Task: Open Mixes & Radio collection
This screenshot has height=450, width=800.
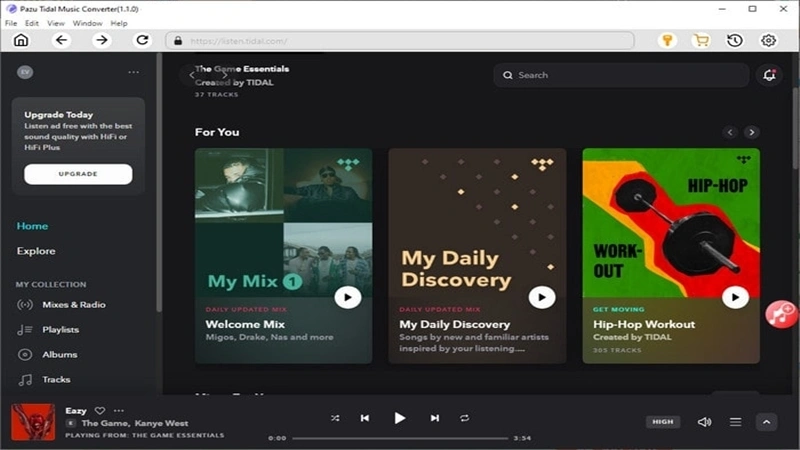Action: tap(61, 305)
